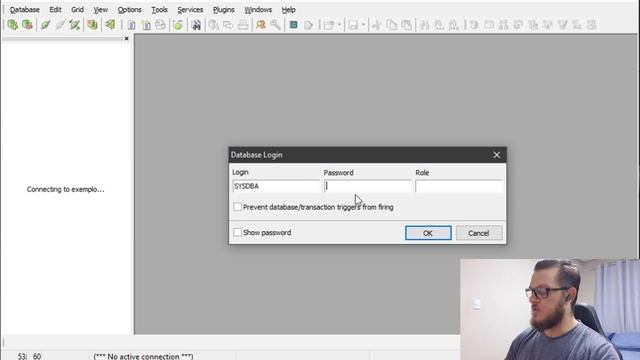Open the Services menu
Image resolution: width=640 pixels, height=360 pixels.
pyautogui.click(x=190, y=9)
